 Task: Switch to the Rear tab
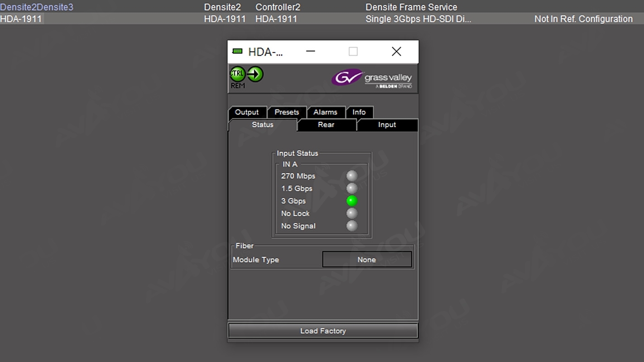pos(326,125)
